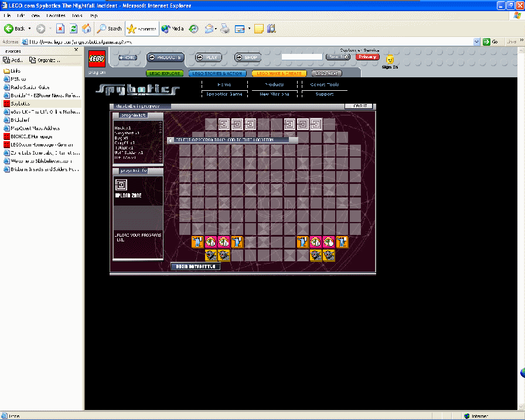Click the red LEGO logo
The height and width of the screenshot is (420, 525).
point(97,59)
